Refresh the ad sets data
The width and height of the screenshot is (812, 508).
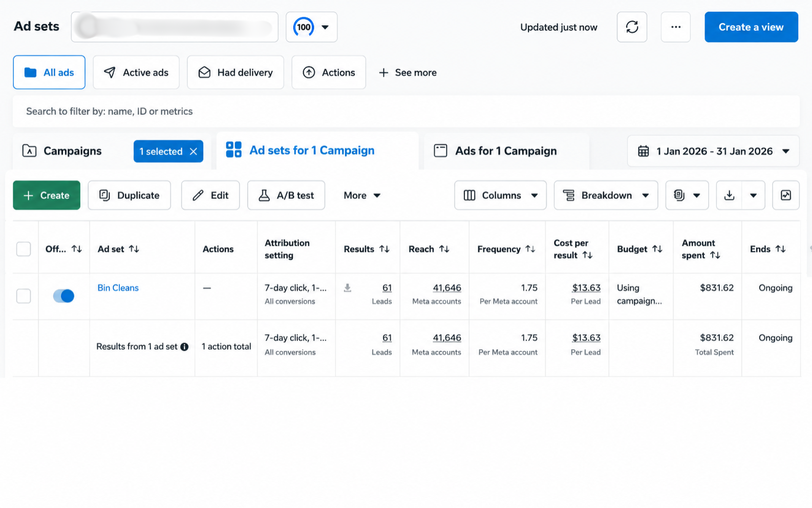pos(632,27)
